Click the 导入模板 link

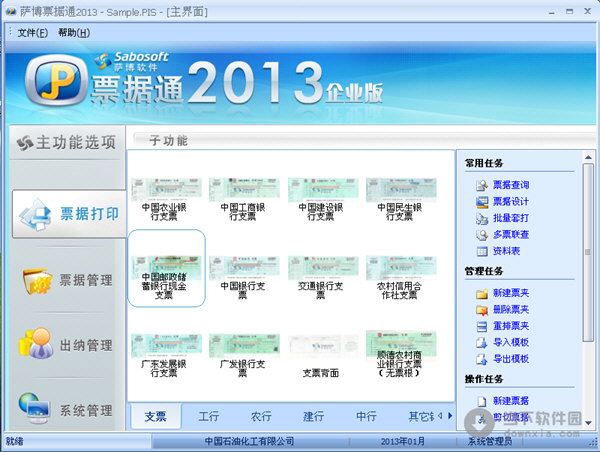click(511, 343)
